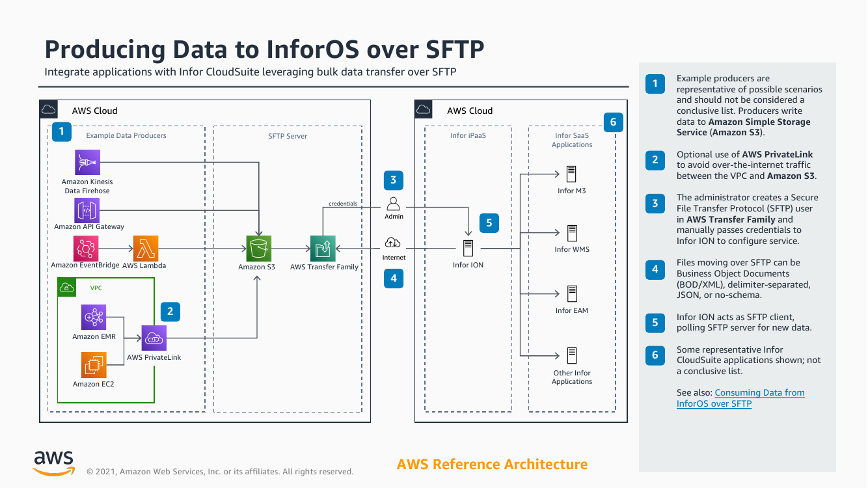
Task: Click the Infor WMS text label
Action: (572, 249)
